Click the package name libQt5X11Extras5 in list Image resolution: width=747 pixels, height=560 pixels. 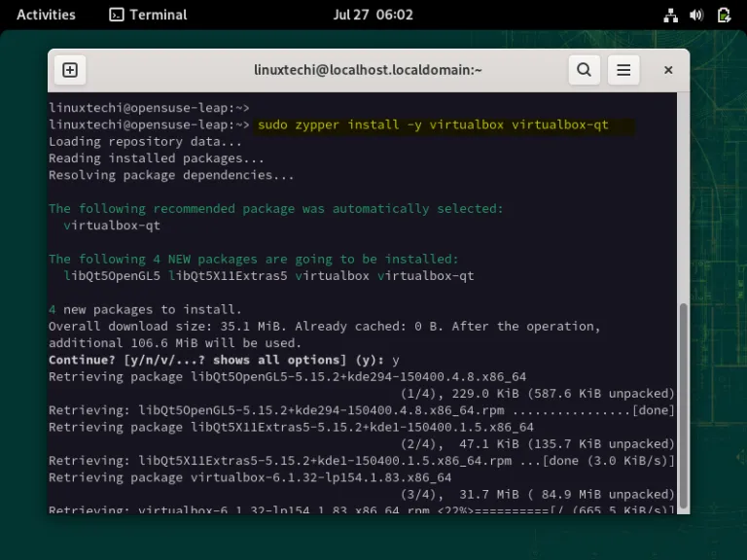tap(228, 276)
